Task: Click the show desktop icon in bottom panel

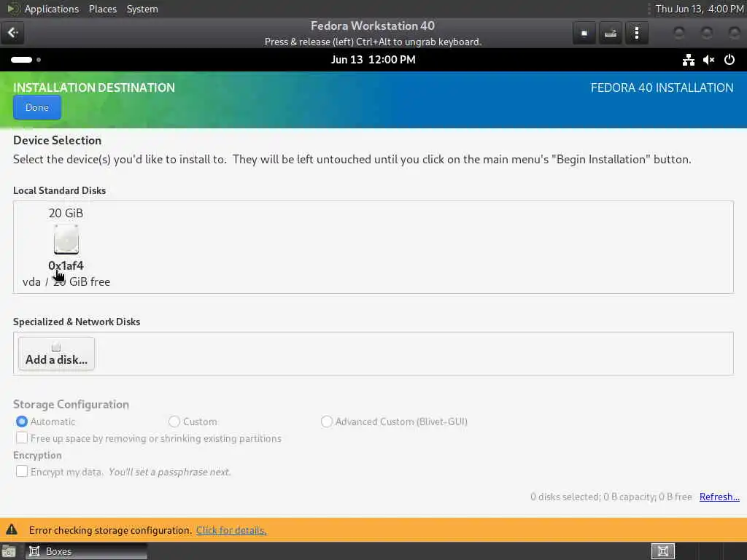Action: tap(8, 551)
